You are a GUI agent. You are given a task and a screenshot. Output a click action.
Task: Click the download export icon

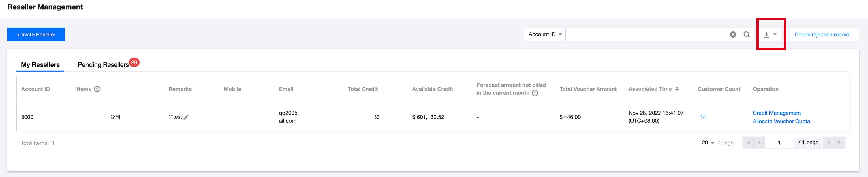[x=767, y=35]
